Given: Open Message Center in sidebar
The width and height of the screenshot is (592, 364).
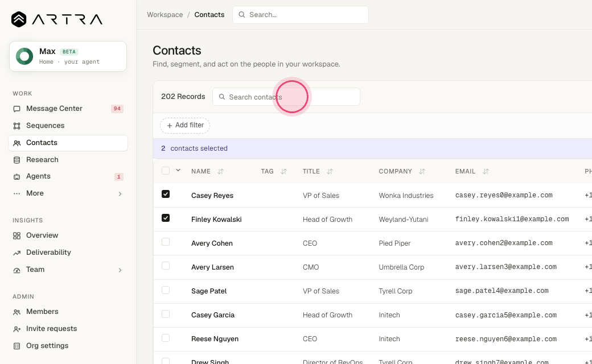Looking at the screenshot, I should click(x=68, y=109).
